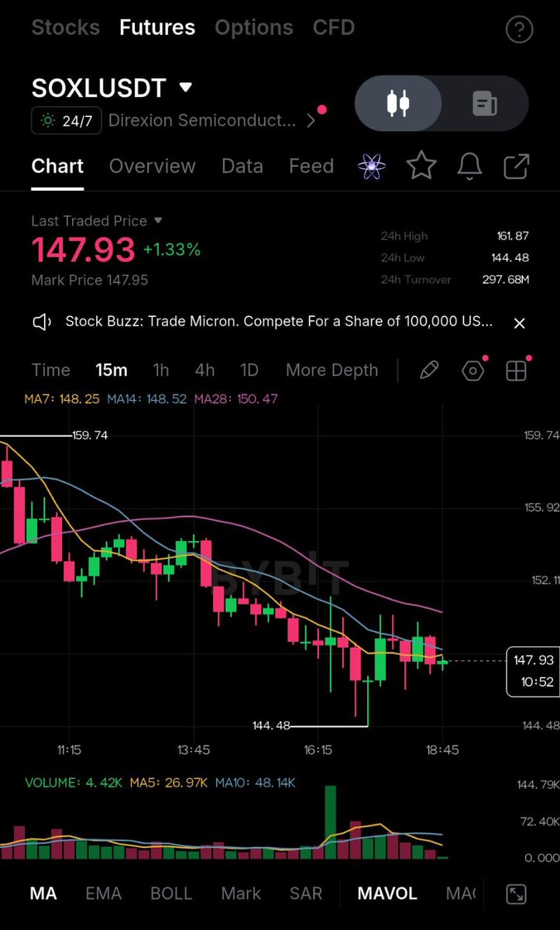The width and height of the screenshot is (560, 930).
Task: Open chart layout grid icon
Action: (x=517, y=370)
